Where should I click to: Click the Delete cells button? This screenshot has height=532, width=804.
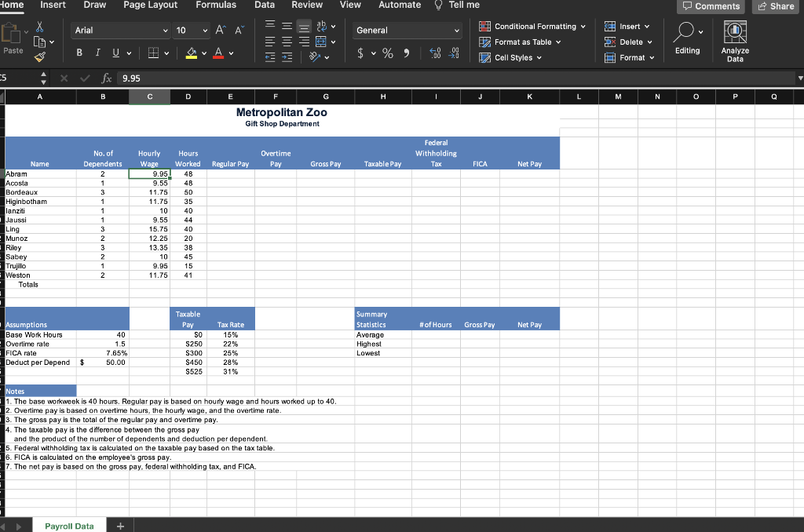point(628,42)
